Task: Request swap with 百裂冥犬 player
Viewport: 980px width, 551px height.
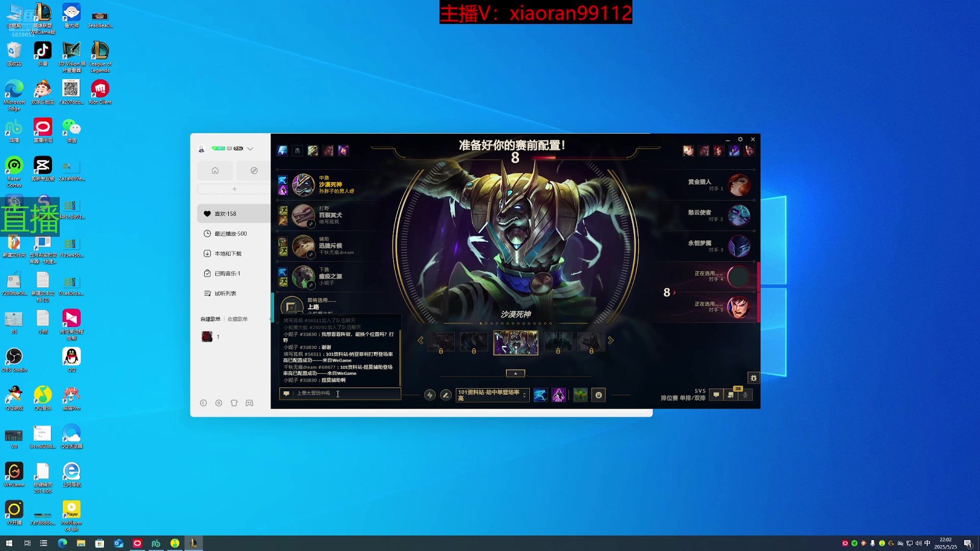Action: (310, 224)
